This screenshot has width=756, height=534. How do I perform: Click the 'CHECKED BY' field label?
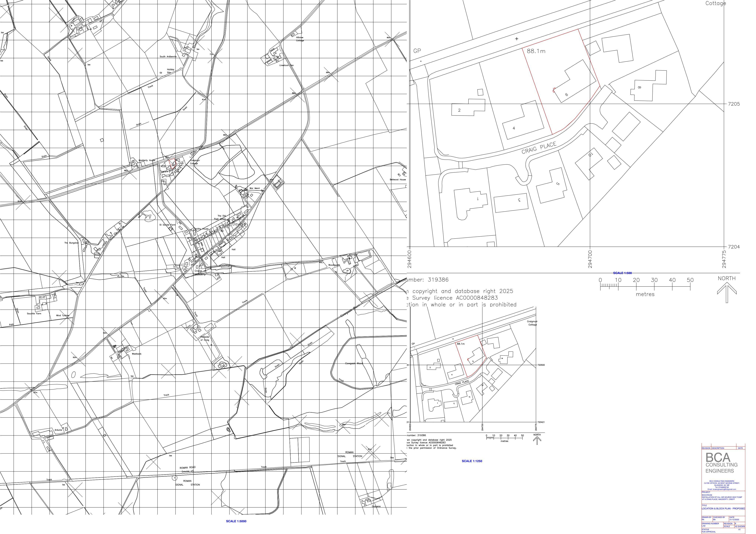click(x=719, y=517)
